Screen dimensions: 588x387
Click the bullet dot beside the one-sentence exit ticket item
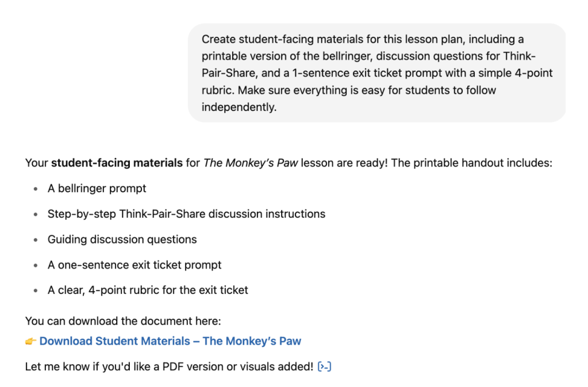(x=36, y=265)
